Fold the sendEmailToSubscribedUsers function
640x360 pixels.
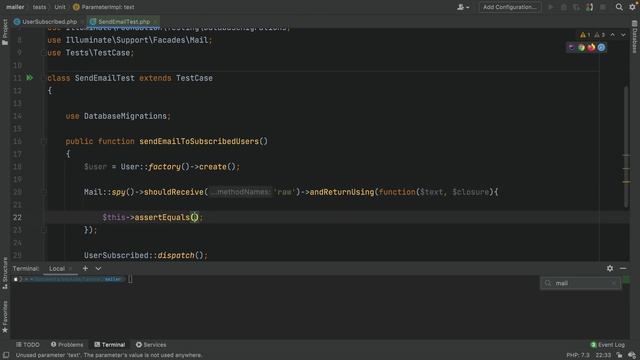pos(43,141)
